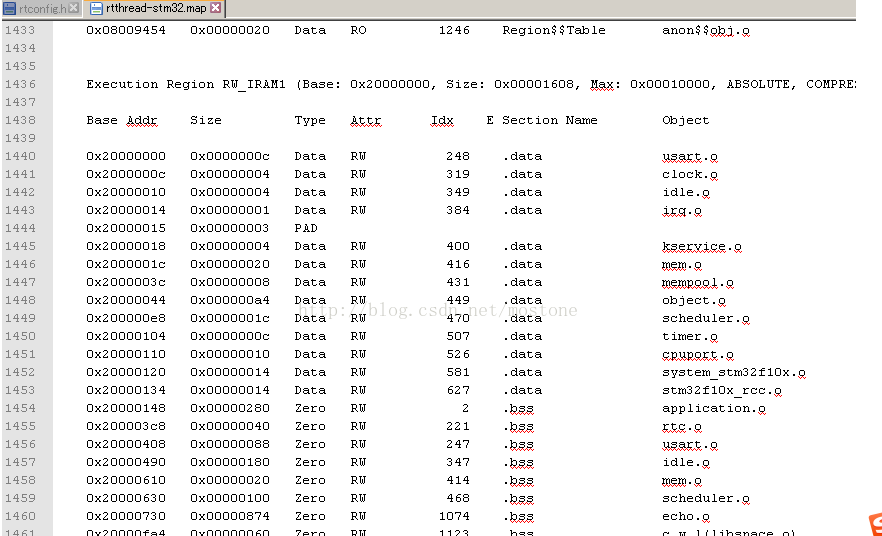The image size is (882, 536).
Task: Click index 1074 on line 1460
Action: click(x=454, y=516)
